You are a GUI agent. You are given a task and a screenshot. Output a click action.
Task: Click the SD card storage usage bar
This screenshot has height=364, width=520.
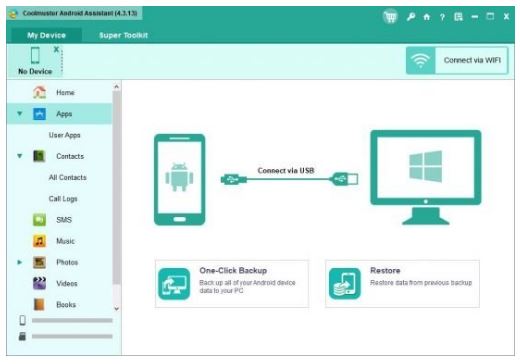tap(72, 336)
